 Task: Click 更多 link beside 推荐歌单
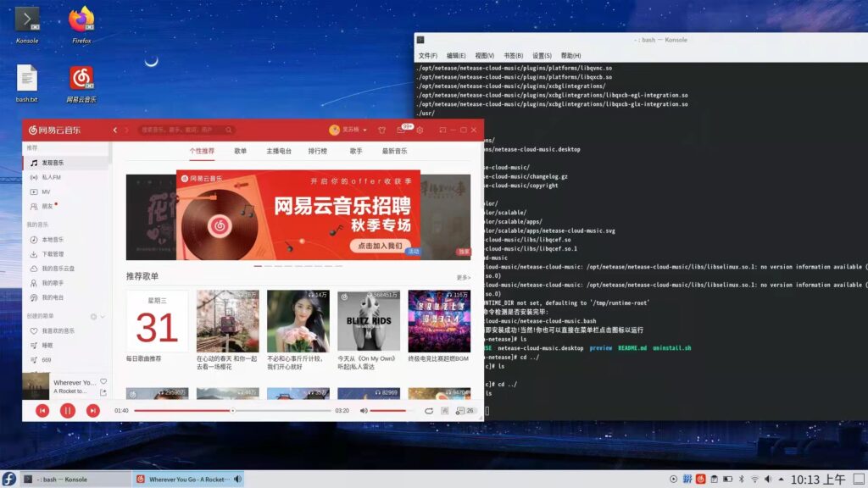point(463,277)
